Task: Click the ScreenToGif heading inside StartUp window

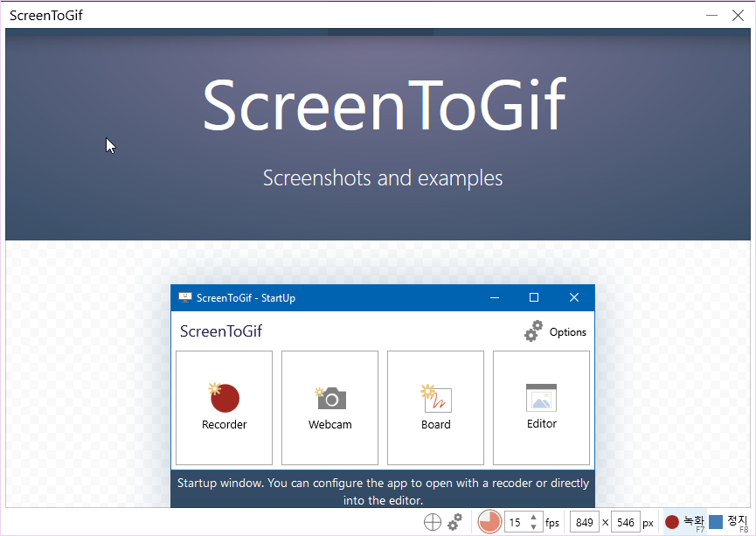Action: tap(221, 331)
